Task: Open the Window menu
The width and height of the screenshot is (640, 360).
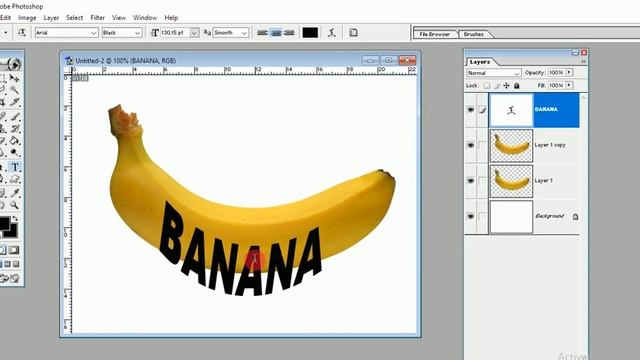Action: point(145,18)
